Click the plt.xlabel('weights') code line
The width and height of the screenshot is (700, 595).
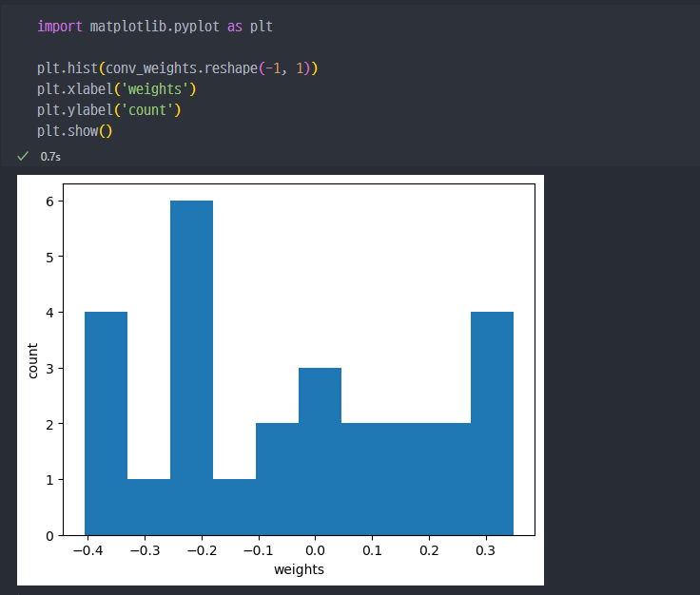(117, 89)
